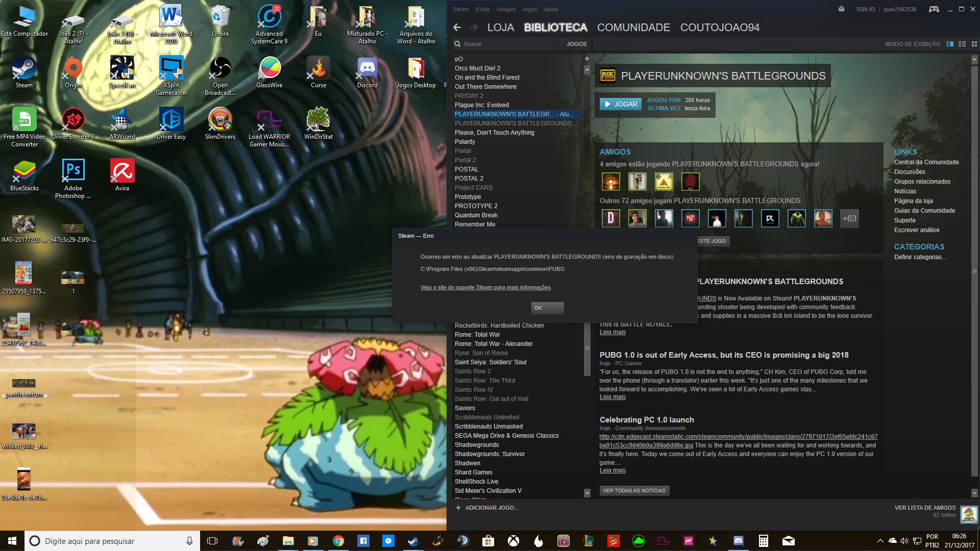Select Quantum Break in game list
The image size is (980, 551).
[x=476, y=215]
